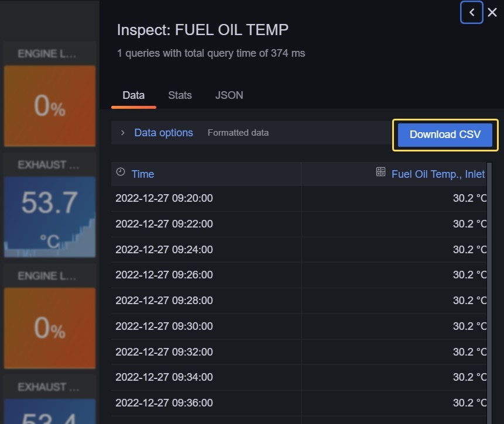504x424 pixels.
Task: Expand Data options using the chevron arrow
Action: 123,133
